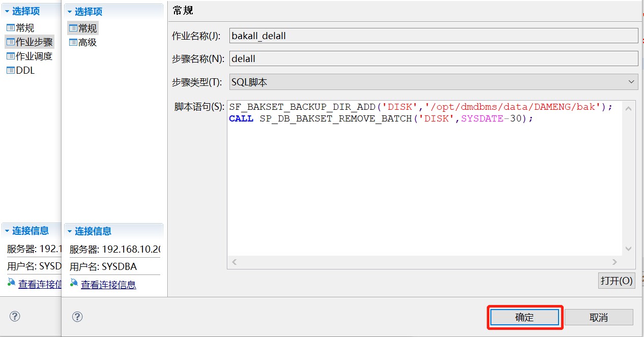Click script horizontal scrollbar left arrow
This screenshot has height=337, width=644.
tap(235, 262)
